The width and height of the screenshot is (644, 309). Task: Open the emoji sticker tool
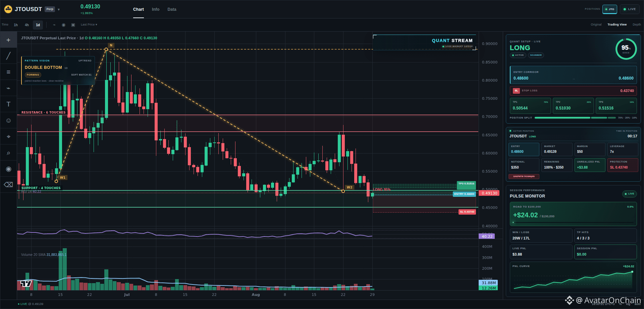tap(8, 121)
